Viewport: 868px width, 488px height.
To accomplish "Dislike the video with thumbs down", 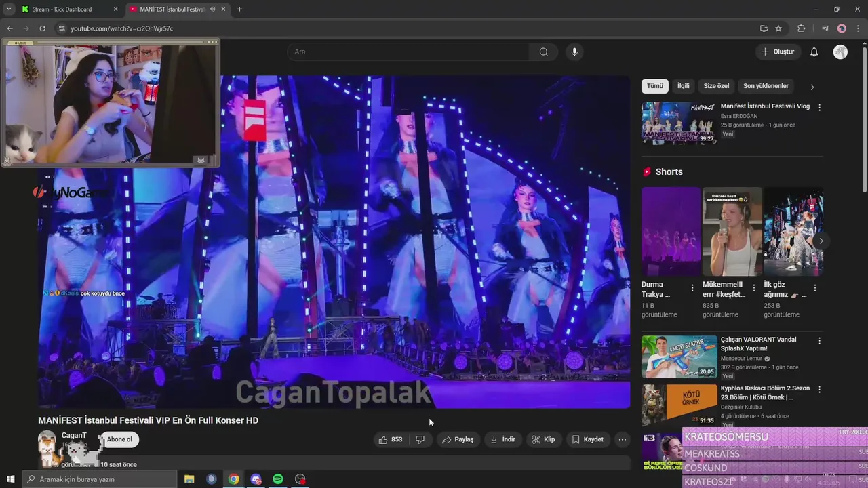I will [x=420, y=439].
